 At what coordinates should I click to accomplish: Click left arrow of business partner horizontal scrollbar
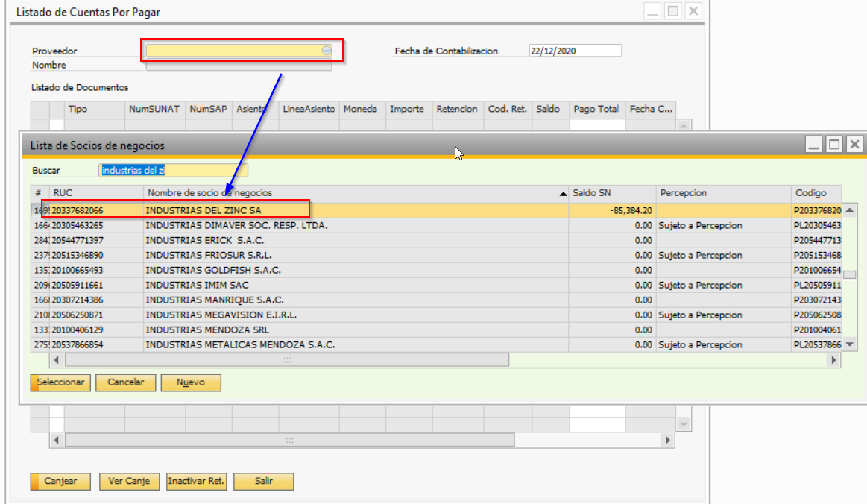57,360
